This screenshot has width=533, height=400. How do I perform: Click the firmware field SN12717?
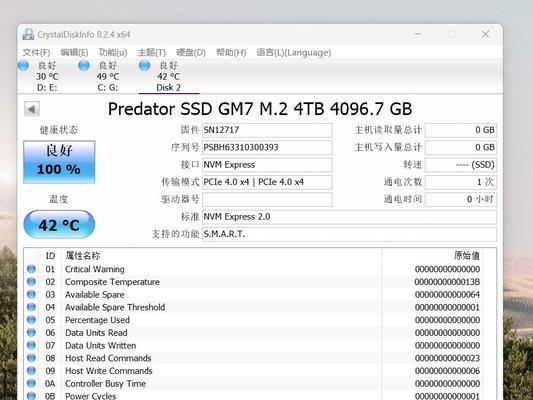267,130
